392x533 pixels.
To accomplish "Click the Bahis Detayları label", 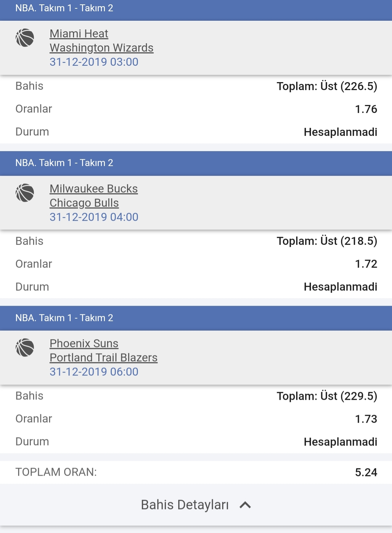I will click(x=185, y=505).
